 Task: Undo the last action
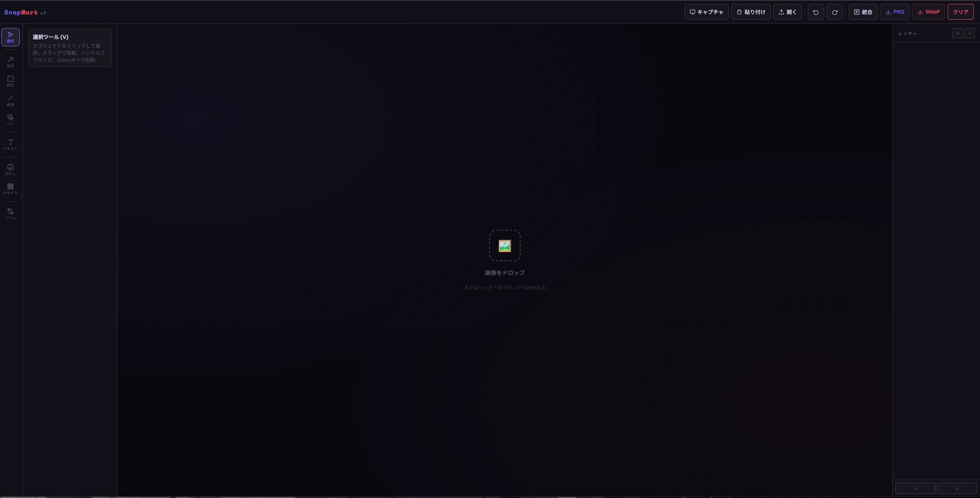[x=815, y=12]
